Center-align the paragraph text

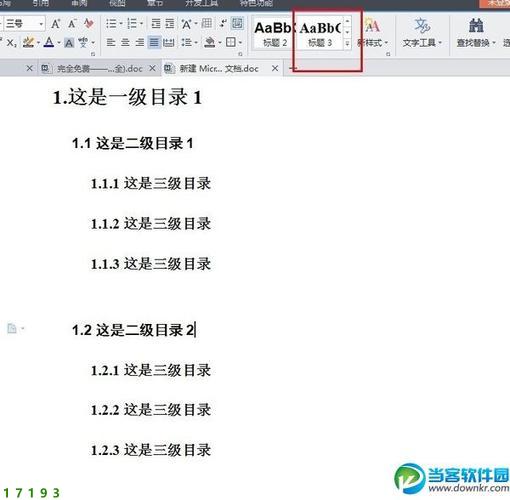click(x=125, y=42)
